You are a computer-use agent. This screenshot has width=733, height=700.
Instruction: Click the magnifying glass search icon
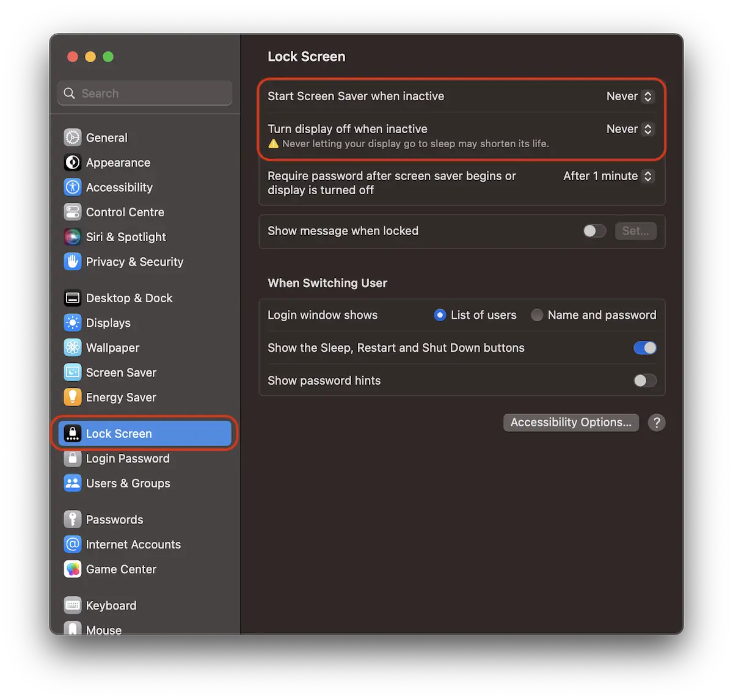coord(70,93)
